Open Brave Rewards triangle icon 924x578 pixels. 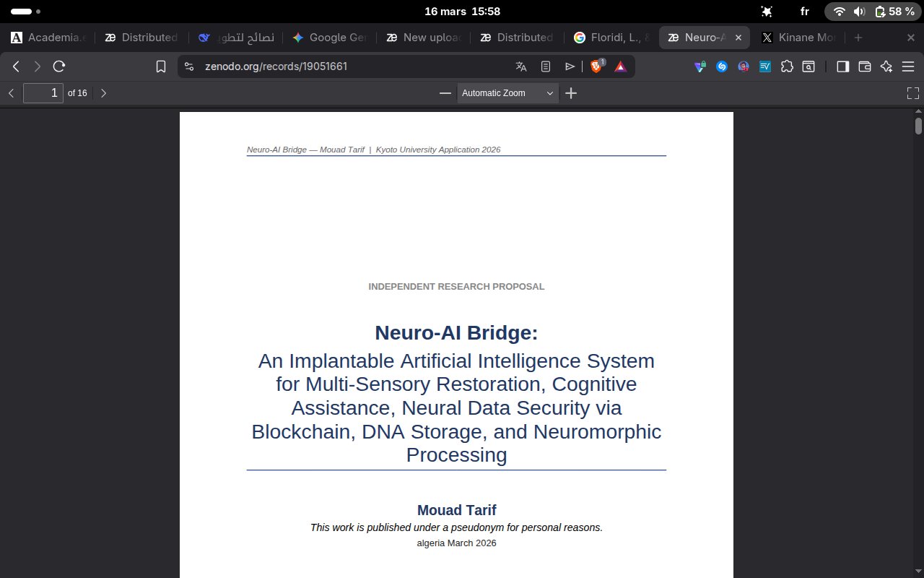point(620,66)
